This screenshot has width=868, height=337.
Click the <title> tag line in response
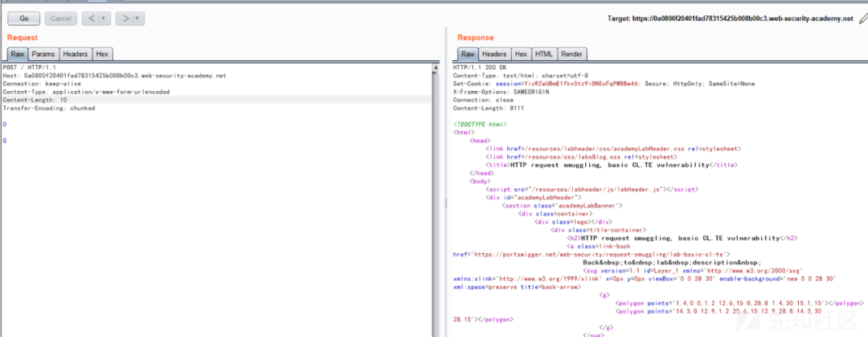coord(611,165)
